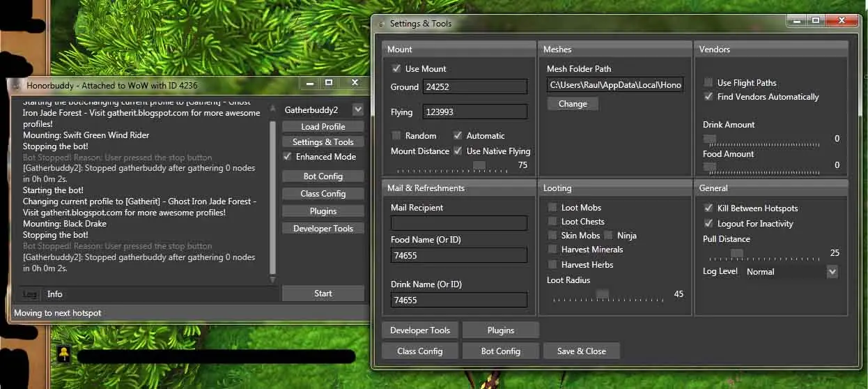The height and width of the screenshot is (389, 868).
Task: Enable Loot Chests checkbox
Action: (552, 221)
